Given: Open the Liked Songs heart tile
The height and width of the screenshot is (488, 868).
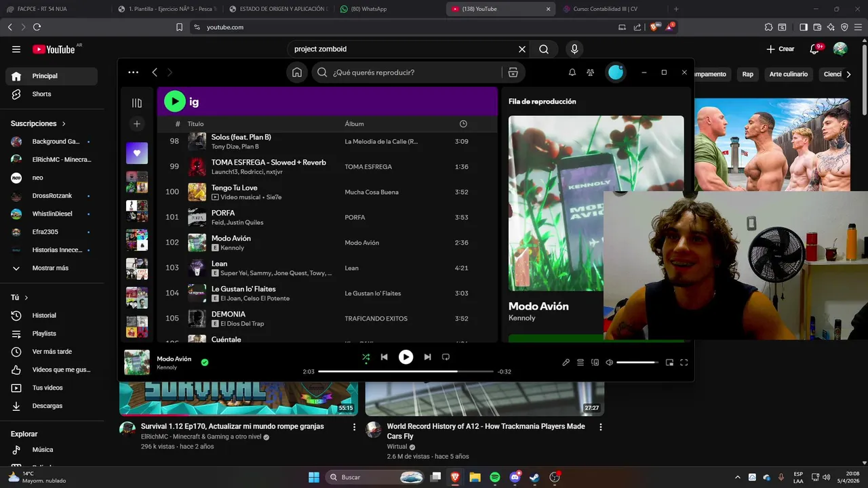Looking at the screenshot, I should 137,153.
